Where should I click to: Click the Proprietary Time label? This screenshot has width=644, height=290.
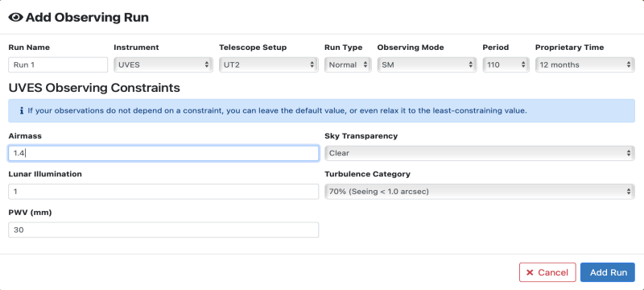coord(570,48)
